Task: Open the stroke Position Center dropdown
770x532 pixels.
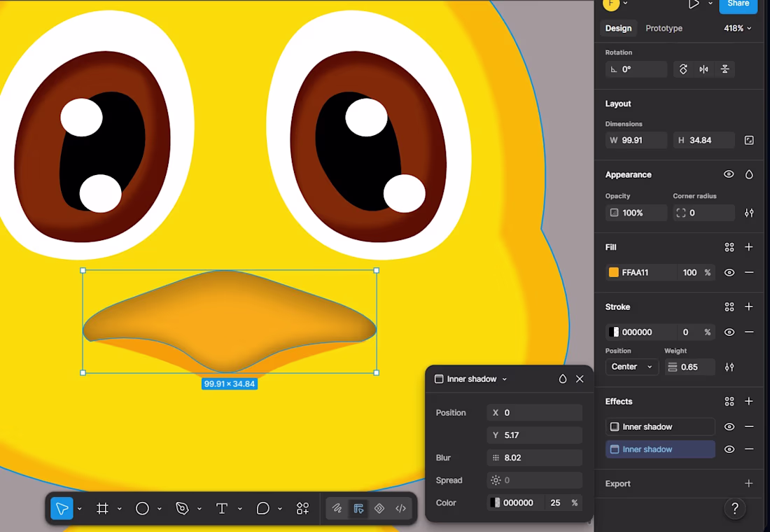Action: (631, 367)
